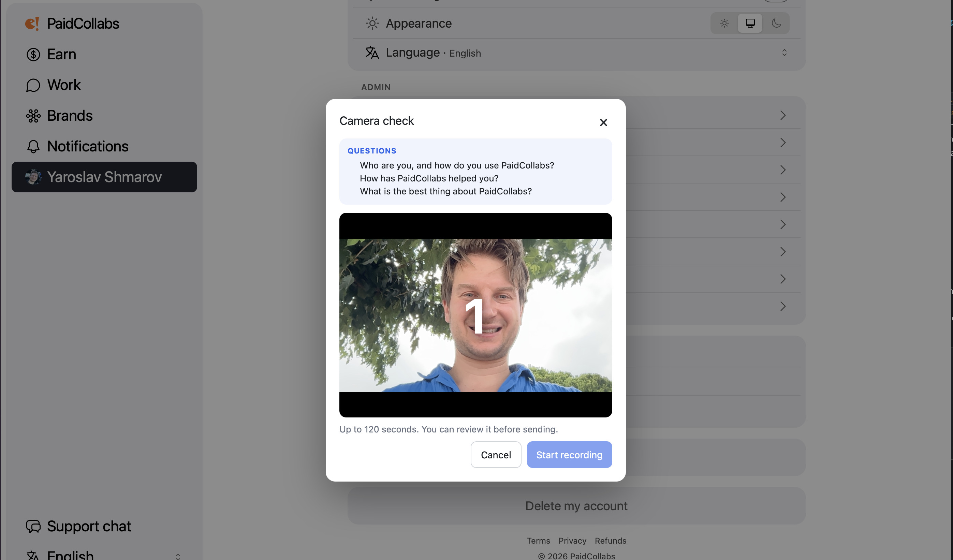
Task: Click the 'Up to 120 seconds' note
Action: tap(449, 429)
